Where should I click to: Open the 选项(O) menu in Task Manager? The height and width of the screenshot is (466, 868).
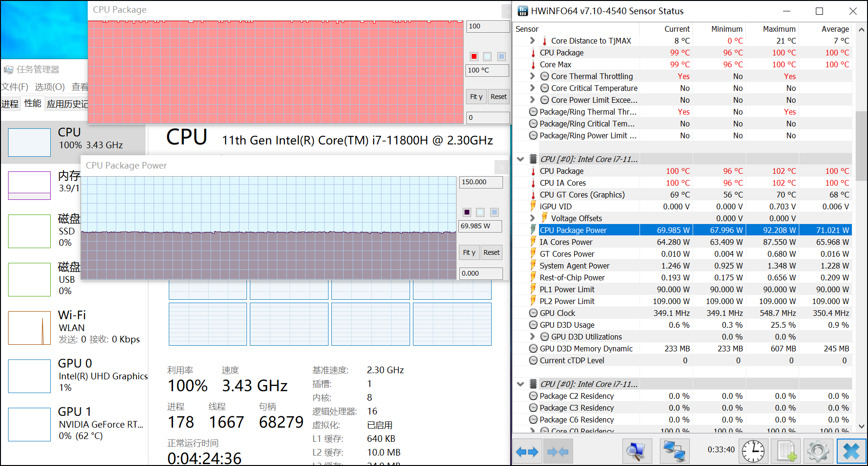[50, 87]
